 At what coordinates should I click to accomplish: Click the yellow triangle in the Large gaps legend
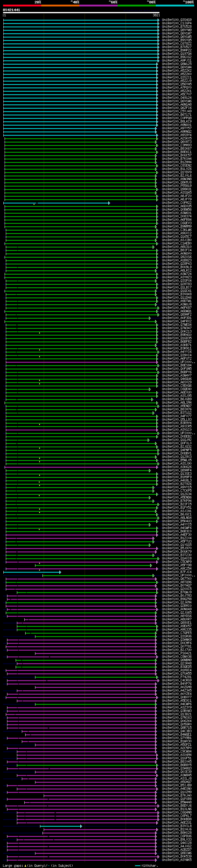[26, 865]
